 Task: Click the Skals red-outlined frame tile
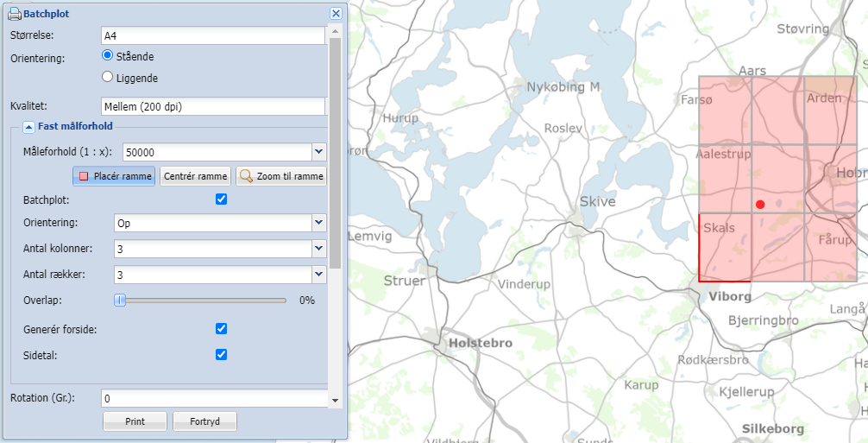[x=725, y=248]
